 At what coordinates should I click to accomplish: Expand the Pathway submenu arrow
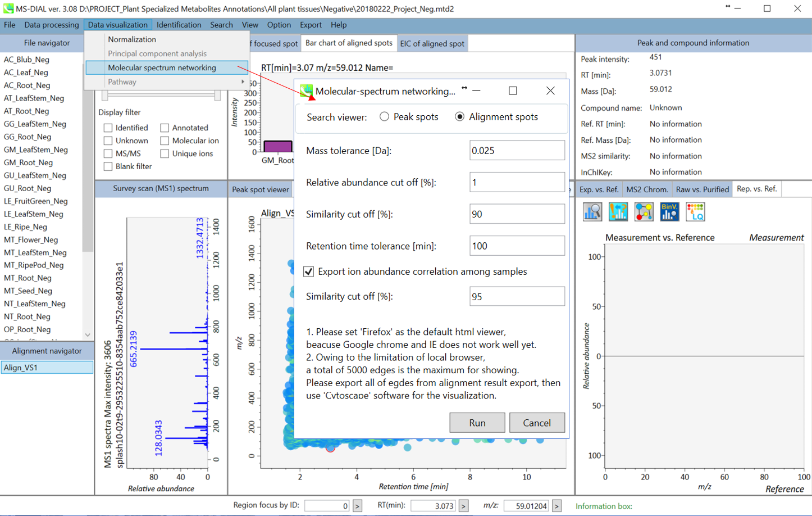coord(243,82)
